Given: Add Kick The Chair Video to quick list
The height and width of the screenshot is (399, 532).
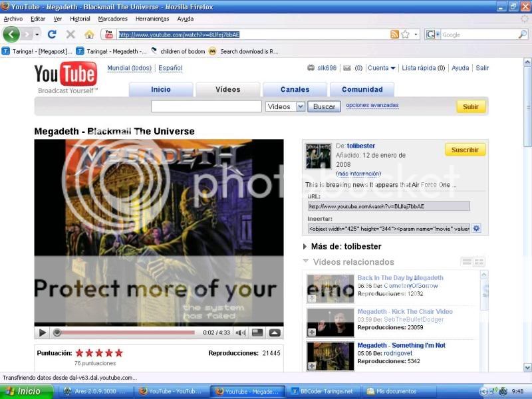Looking at the screenshot, I should point(311,332).
